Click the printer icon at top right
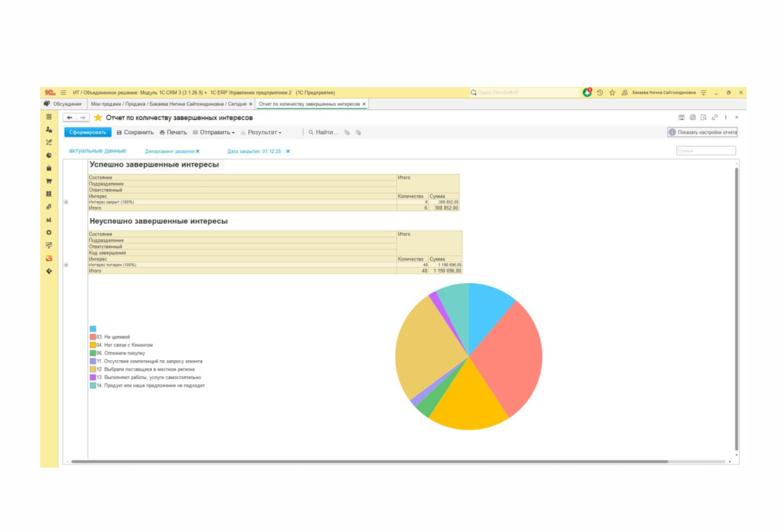Screen dimensions: 784x532 [693, 117]
